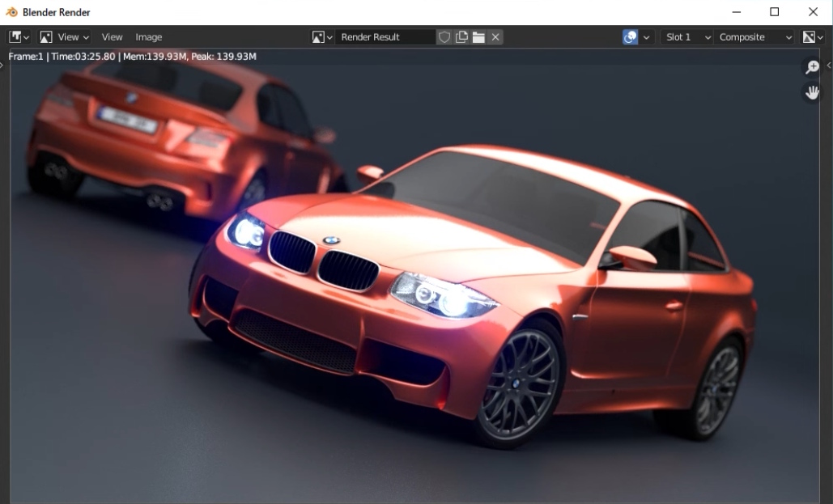Open the Composite layer dropdown
Screen dimensions: 833x504
754,37
